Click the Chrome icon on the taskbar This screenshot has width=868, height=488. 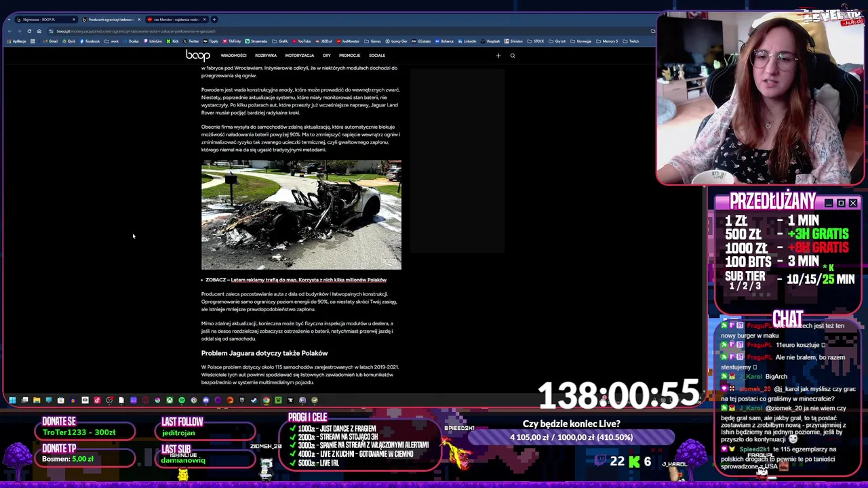coord(267,400)
